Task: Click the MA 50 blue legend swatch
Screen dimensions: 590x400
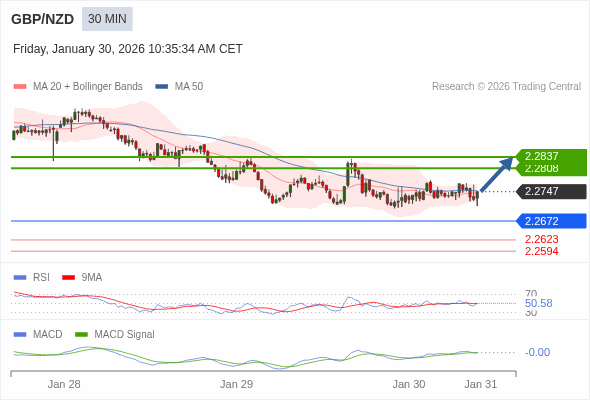Action: coord(162,87)
